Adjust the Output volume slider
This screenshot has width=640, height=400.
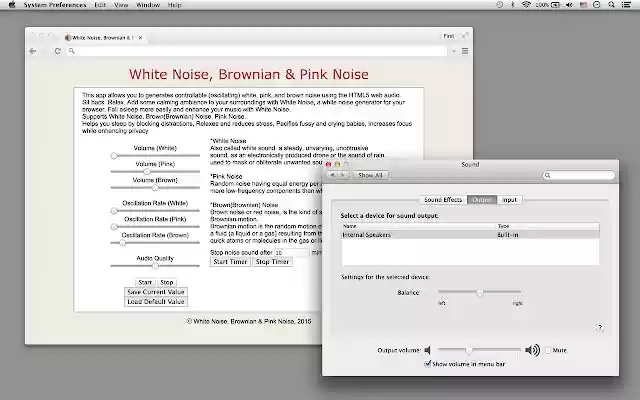pyautogui.click(x=480, y=350)
